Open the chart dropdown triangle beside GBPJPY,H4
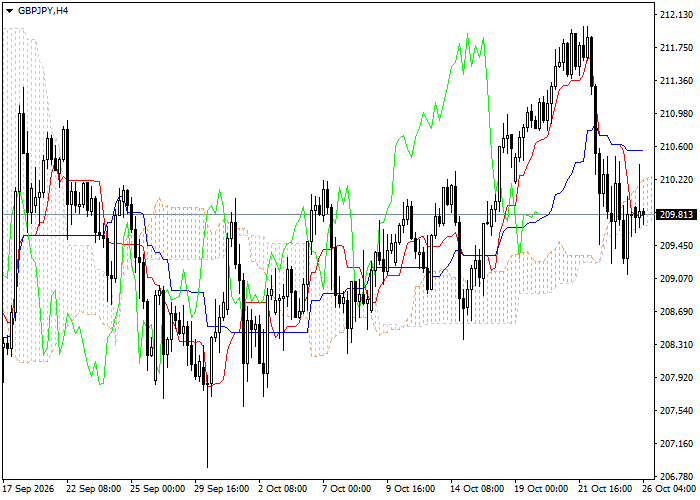This screenshot has height=500, width=700. 9,11
